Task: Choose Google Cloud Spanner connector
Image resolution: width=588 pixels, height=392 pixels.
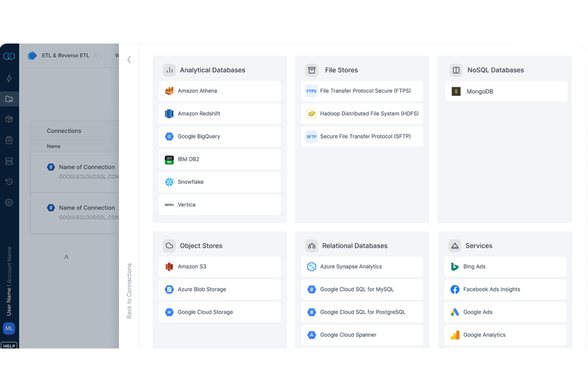Action: (x=362, y=335)
